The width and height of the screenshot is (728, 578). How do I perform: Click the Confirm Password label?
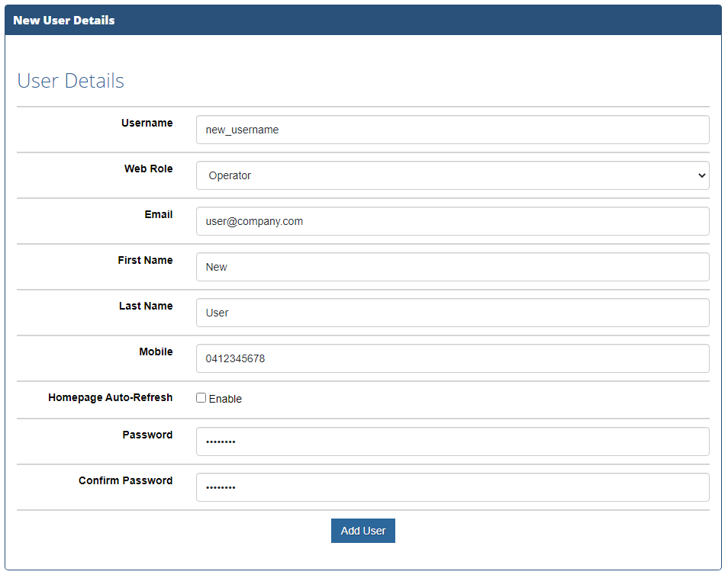[x=125, y=480]
